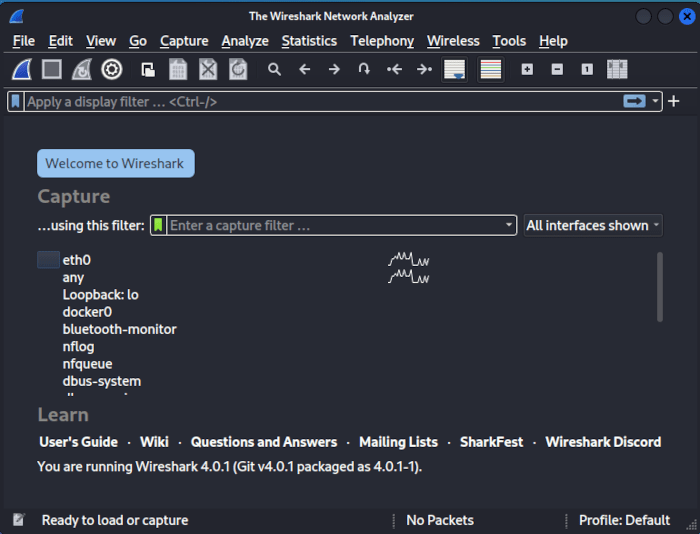This screenshot has width=700, height=534.
Task: Click the Wireshark logo in title bar
Action: pyautogui.click(x=17, y=17)
